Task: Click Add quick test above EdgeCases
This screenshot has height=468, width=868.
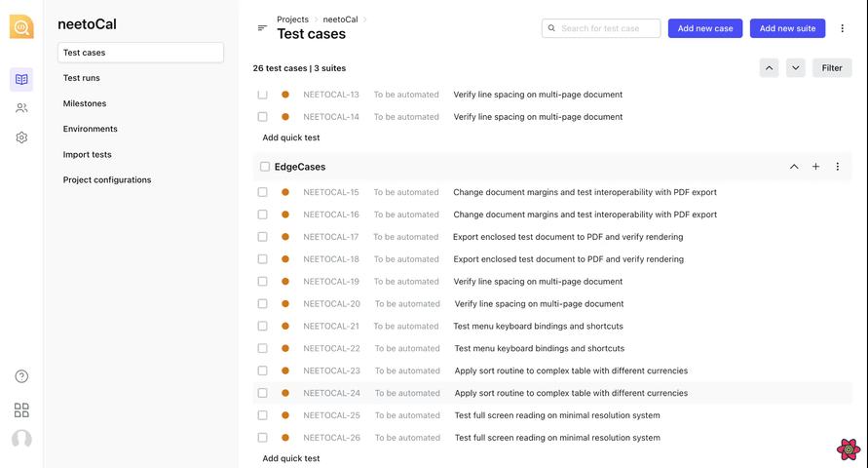Action: (291, 137)
